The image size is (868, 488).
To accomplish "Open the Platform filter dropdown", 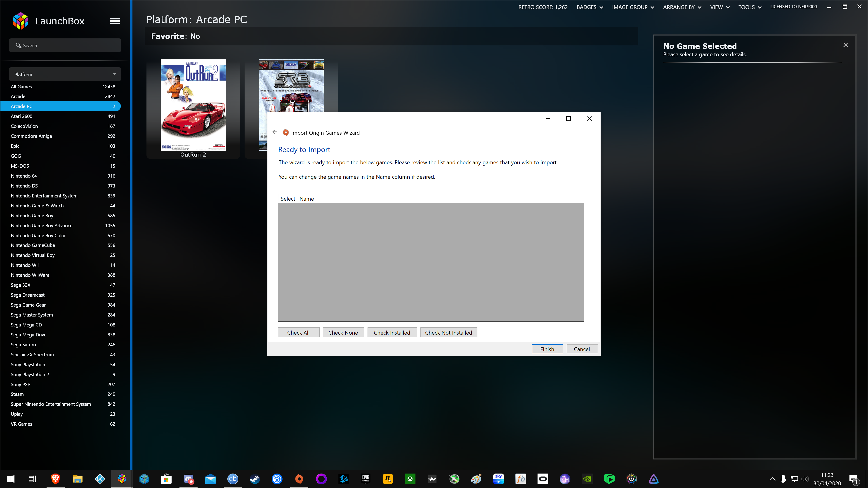I will (x=65, y=74).
